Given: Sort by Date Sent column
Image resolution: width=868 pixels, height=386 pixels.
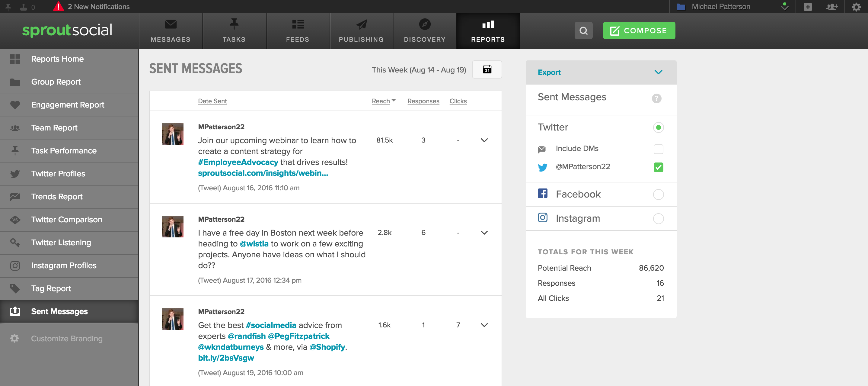Looking at the screenshot, I should [212, 101].
